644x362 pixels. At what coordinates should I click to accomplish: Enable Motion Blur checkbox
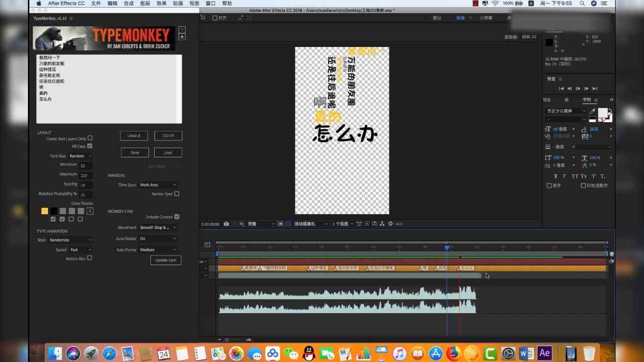pyautogui.click(x=90, y=258)
